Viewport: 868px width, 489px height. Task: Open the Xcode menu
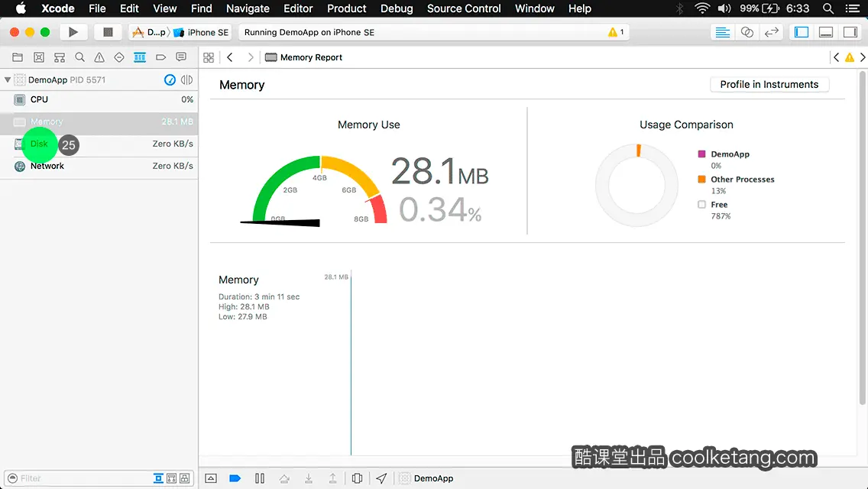[x=57, y=8]
